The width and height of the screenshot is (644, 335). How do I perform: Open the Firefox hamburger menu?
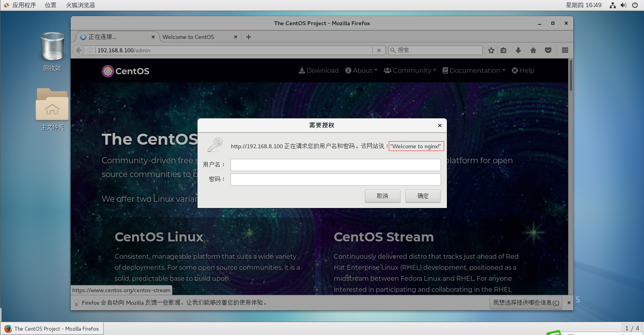(x=565, y=50)
